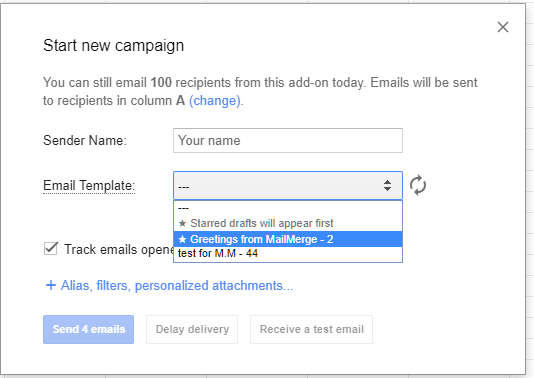Focus the Sender Name input field

288,140
